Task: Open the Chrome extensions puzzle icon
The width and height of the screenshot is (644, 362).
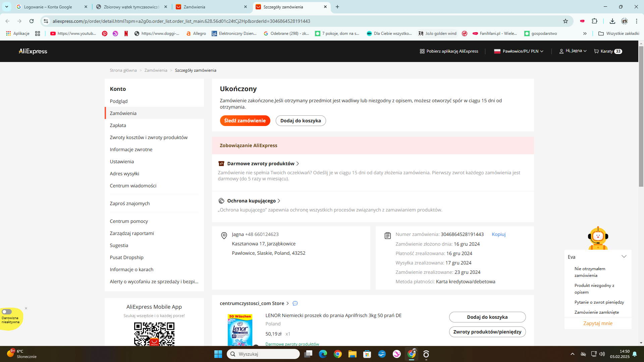Action: point(594,21)
